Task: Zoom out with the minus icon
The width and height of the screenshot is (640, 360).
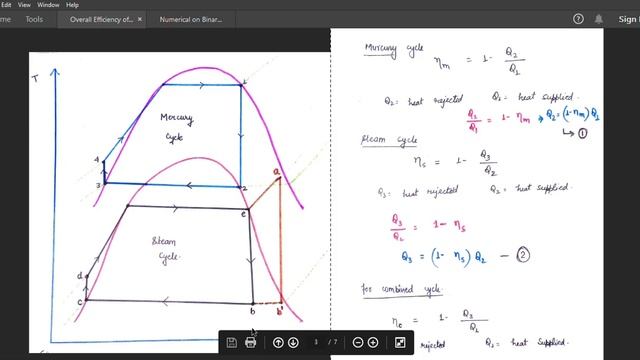Action: 358,342
